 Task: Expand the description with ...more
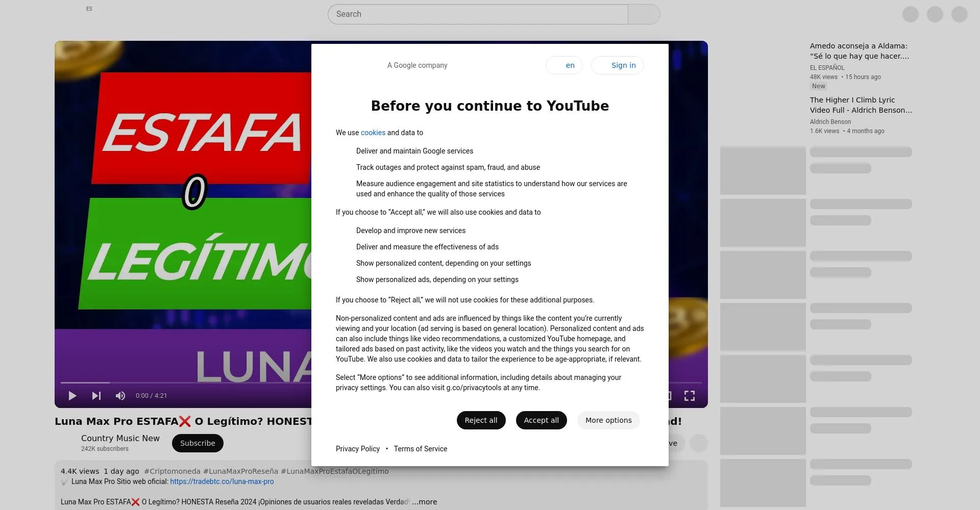click(425, 502)
